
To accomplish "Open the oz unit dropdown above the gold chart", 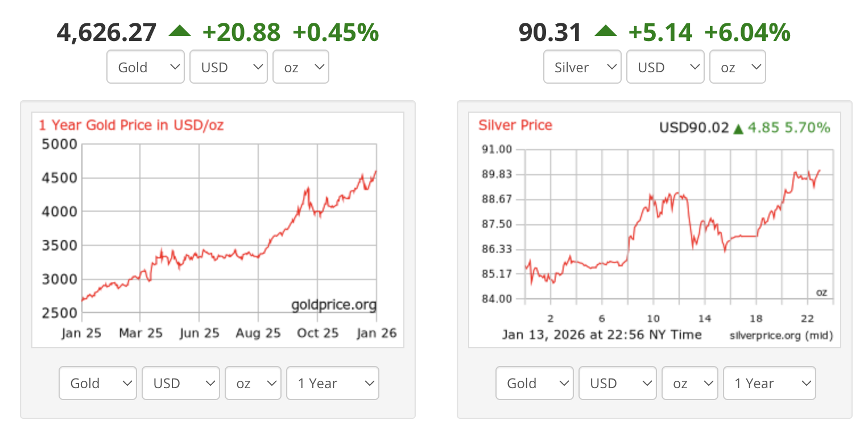I will point(300,66).
